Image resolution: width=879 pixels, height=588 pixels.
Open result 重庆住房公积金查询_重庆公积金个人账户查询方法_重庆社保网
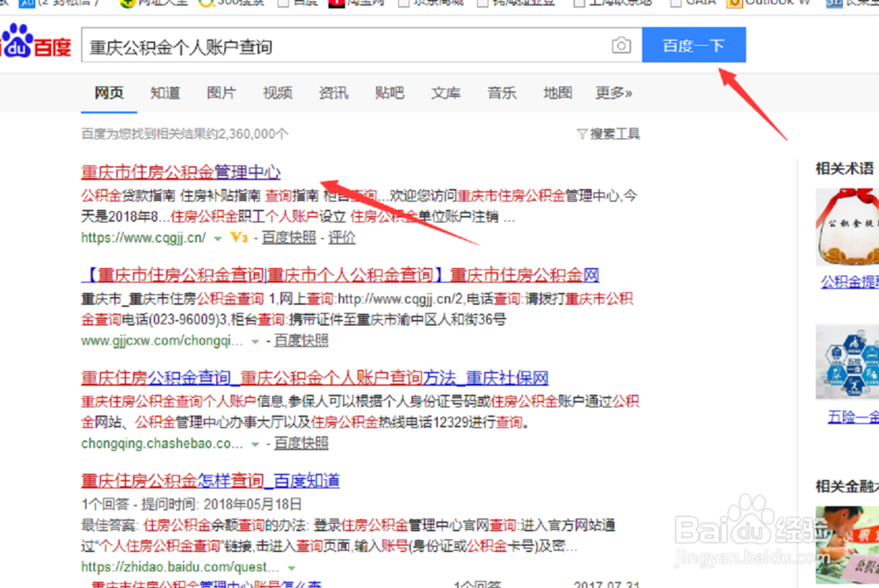click(315, 378)
